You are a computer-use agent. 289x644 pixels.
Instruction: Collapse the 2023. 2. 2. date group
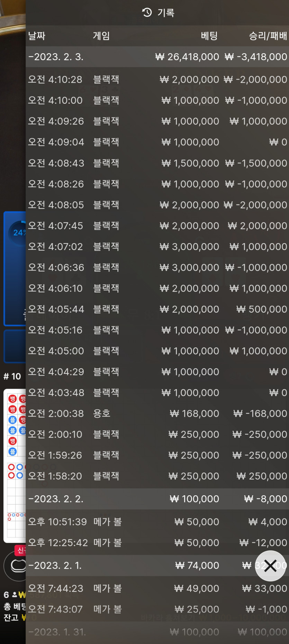[x=157, y=499]
